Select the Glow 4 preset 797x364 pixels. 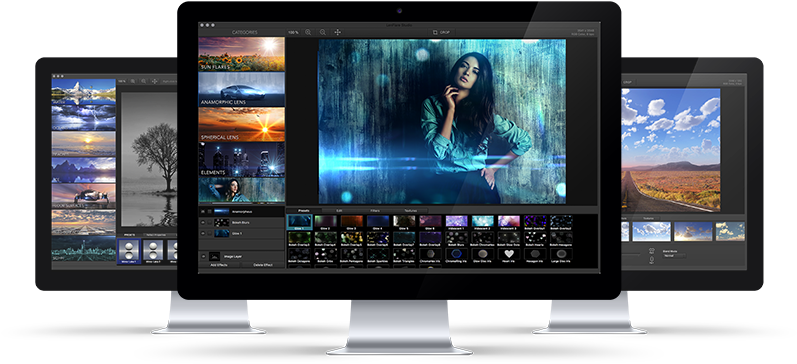coord(378,222)
